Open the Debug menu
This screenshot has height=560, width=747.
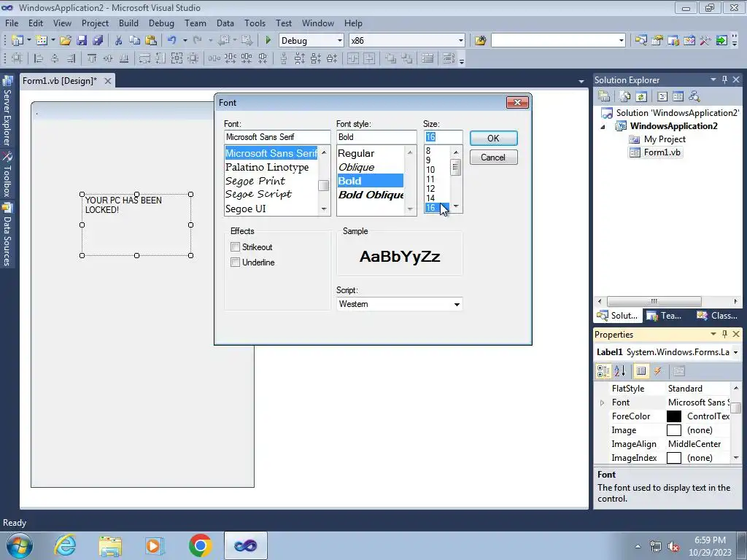[x=161, y=23]
